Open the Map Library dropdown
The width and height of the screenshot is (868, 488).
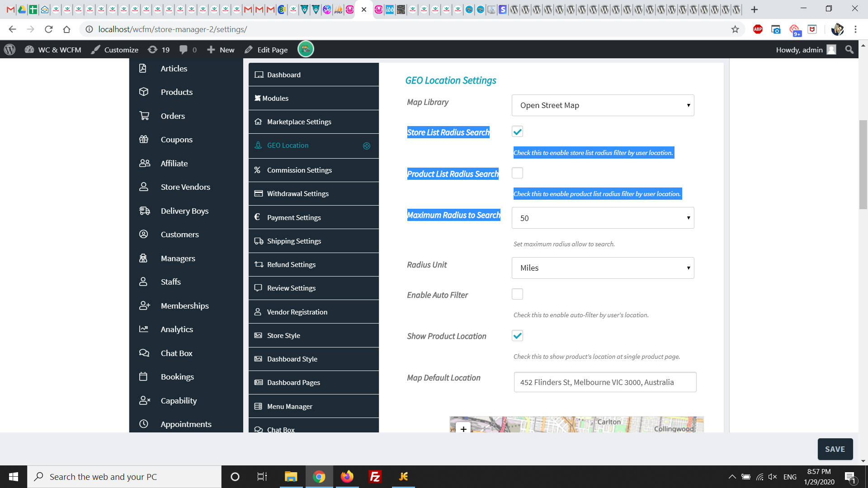pos(603,105)
